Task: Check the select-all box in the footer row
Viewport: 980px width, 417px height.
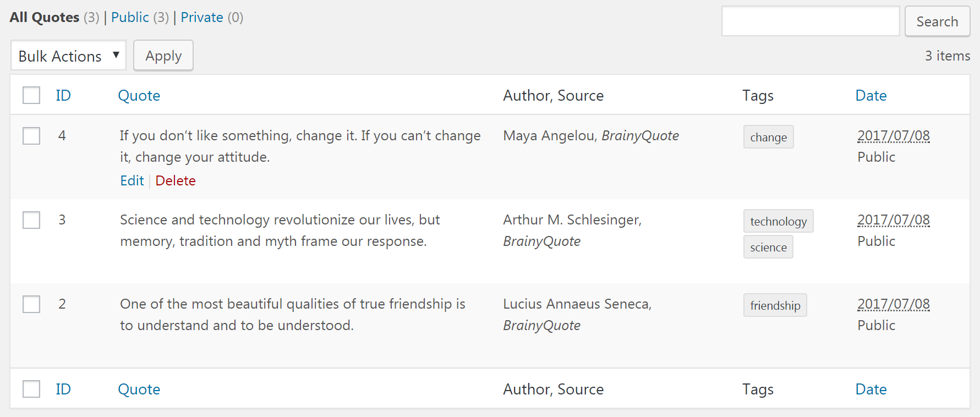Action: pyautogui.click(x=31, y=388)
